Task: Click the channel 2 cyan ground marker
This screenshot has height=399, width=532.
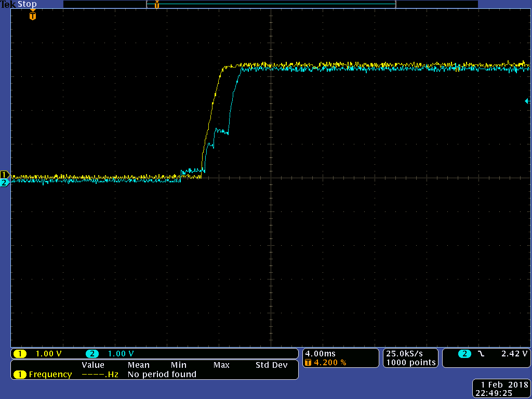Action: click(5, 183)
